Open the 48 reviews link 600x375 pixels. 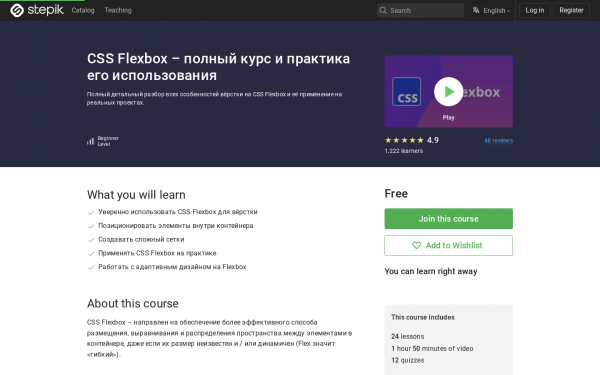tap(498, 140)
